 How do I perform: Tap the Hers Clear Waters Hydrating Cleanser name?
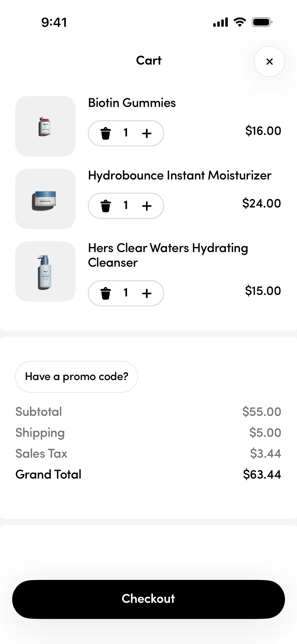pyautogui.click(x=168, y=255)
